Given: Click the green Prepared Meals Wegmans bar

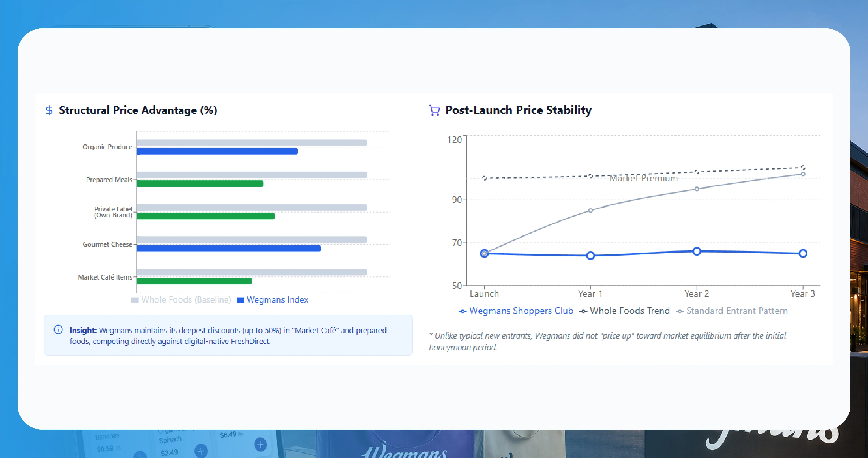Looking at the screenshot, I should click(x=200, y=184).
